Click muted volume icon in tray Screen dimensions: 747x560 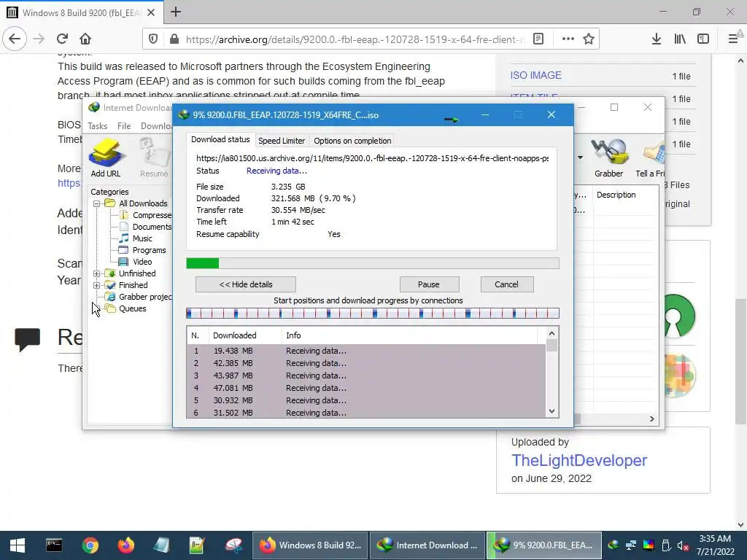click(x=683, y=545)
